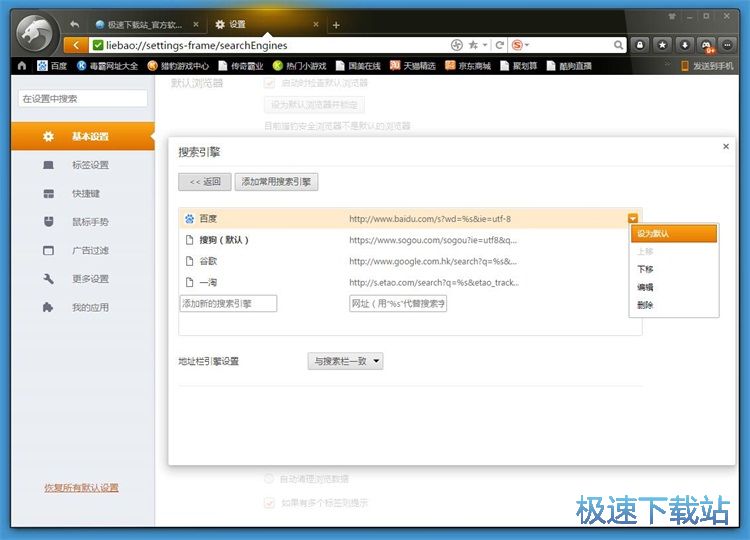Image resolution: width=750 pixels, height=540 pixels.
Task: Click the Liebao leopard logo
Action: pyautogui.click(x=35, y=34)
